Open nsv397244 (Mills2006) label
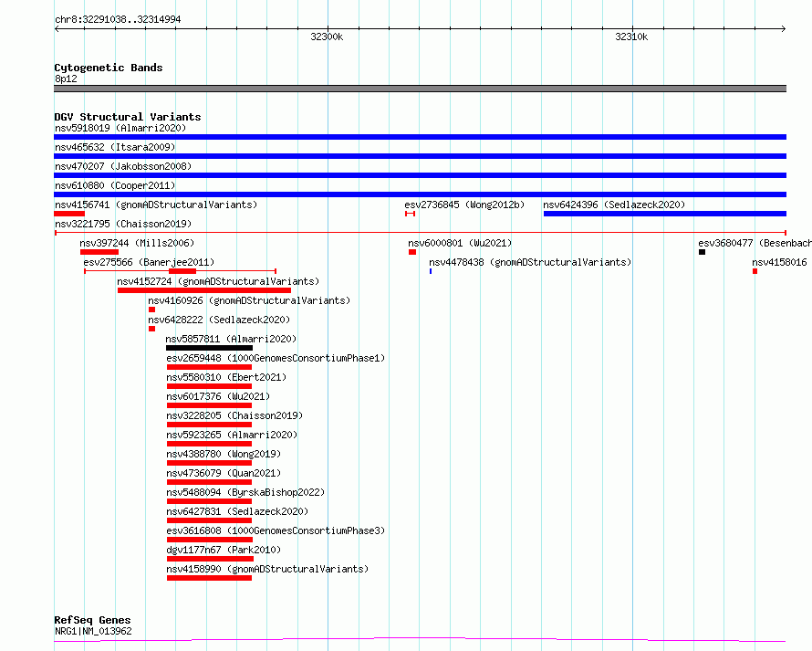The image size is (812, 651). [137, 243]
